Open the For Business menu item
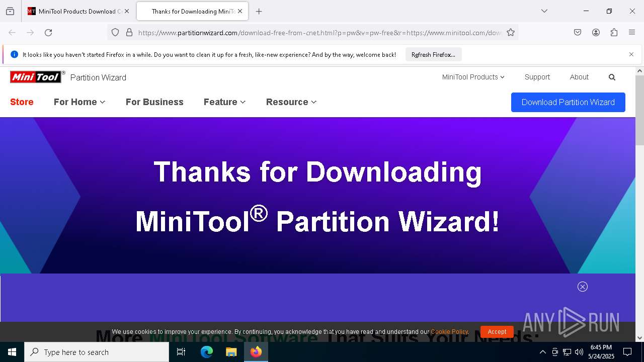This screenshot has width=644, height=362. [x=154, y=102]
